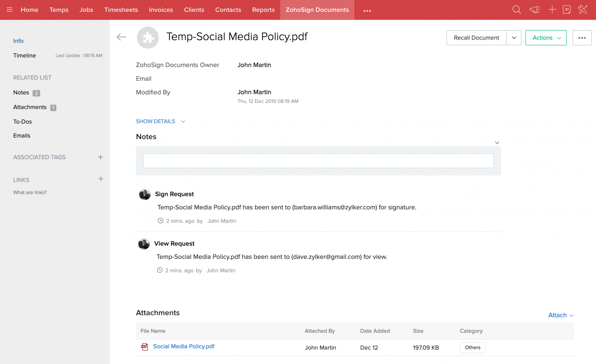Open the Actions dropdown
The width and height of the screenshot is (596, 364).
(x=546, y=38)
